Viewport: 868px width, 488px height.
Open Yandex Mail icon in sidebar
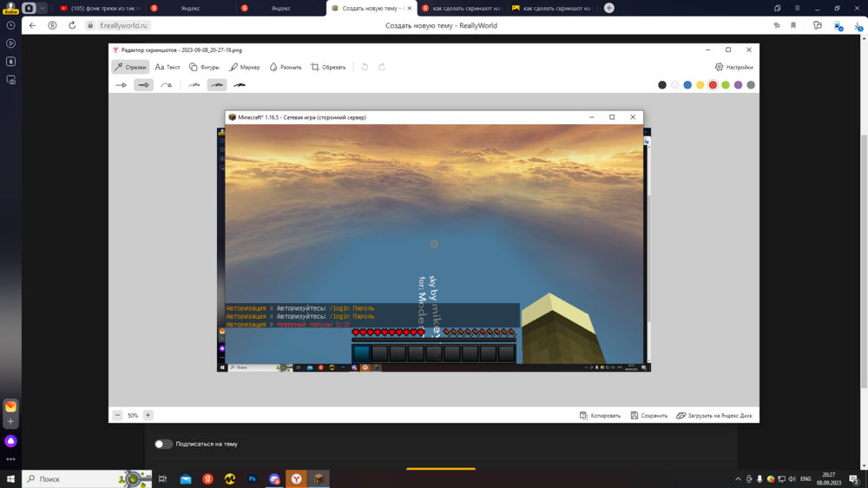click(x=10, y=406)
